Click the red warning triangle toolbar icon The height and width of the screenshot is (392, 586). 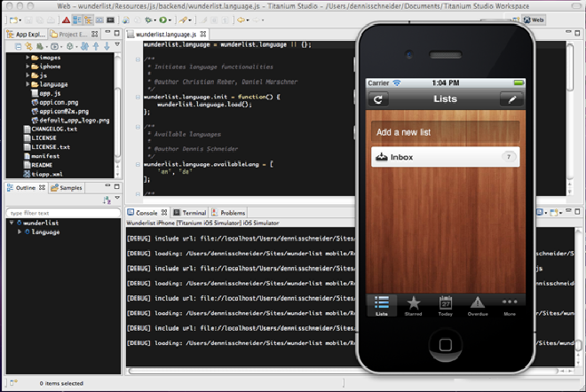(67, 20)
